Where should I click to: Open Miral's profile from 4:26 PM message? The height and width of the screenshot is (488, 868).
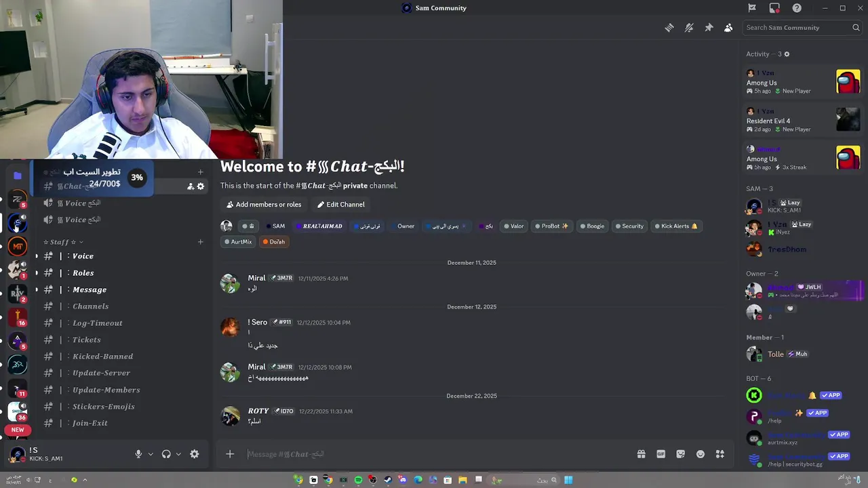256,278
